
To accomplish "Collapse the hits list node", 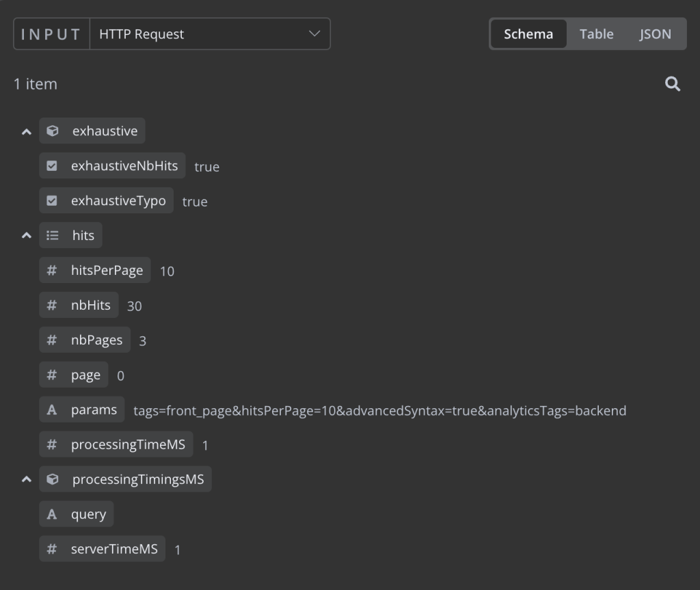I will (x=26, y=234).
